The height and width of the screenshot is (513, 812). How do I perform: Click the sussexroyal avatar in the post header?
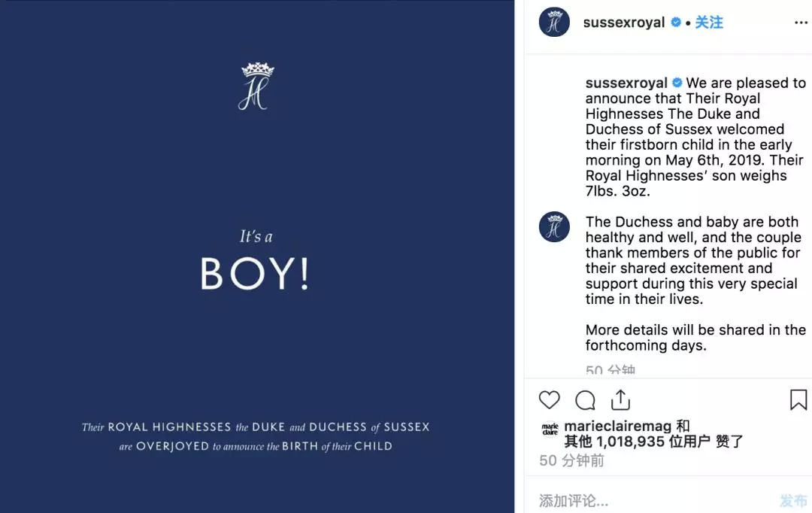pos(554,23)
